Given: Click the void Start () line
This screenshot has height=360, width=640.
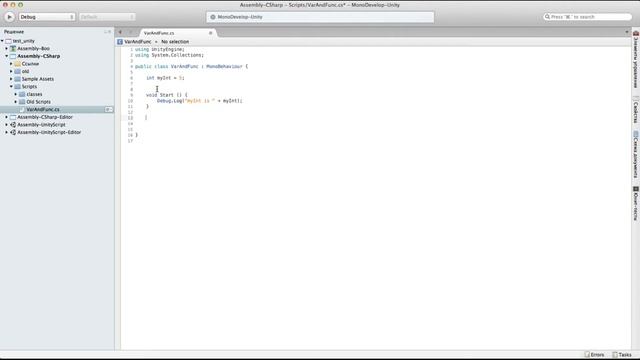Looking at the screenshot, I should click(x=167, y=95).
